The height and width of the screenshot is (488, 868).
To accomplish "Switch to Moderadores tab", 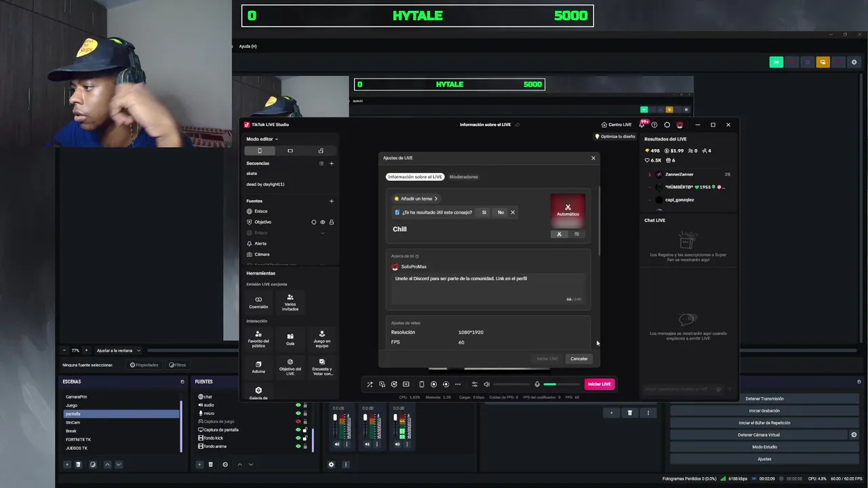I will [x=464, y=177].
